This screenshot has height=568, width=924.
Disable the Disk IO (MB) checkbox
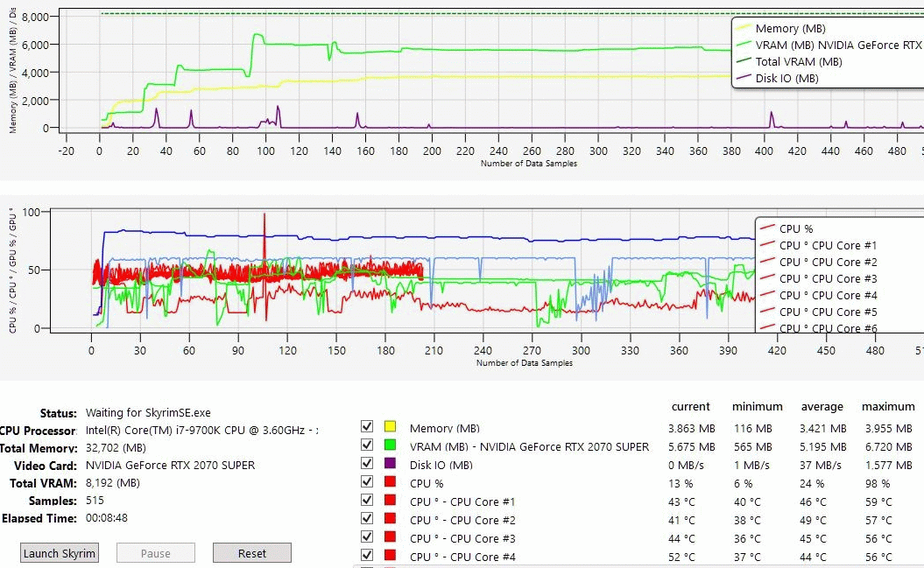[367, 464]
